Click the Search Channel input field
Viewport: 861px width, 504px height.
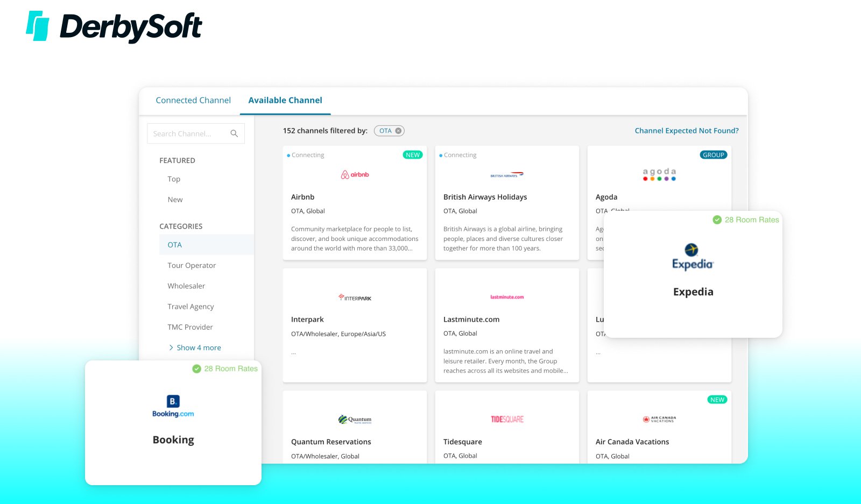click(196, 133)
